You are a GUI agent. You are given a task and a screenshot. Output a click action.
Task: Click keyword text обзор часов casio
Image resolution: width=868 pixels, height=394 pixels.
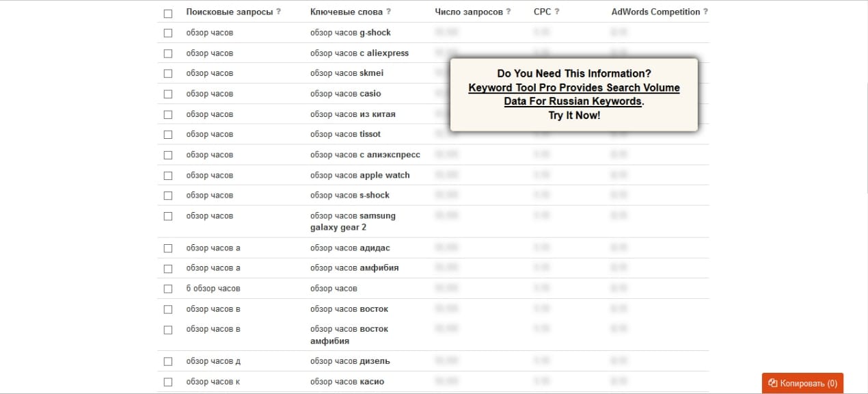coord(346,94)
